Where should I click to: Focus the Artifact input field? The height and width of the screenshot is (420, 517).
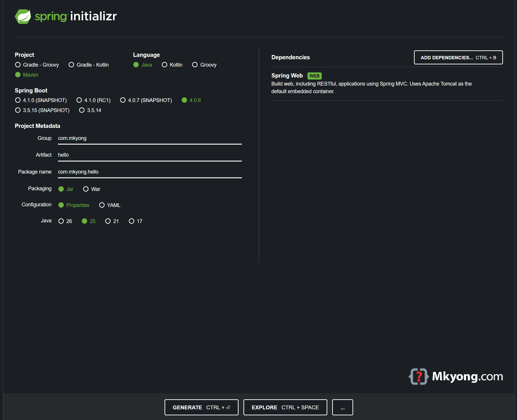[x=150, y=155]
